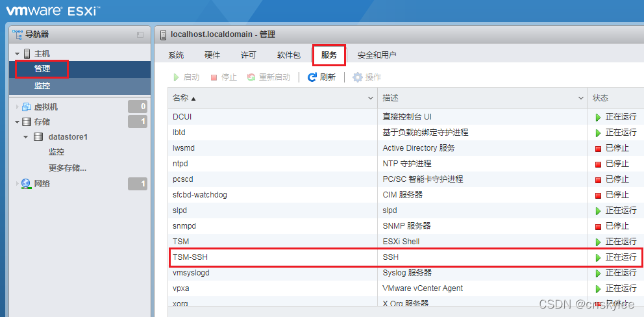The image size is (644, 317).
Task: Click the Navigator panel tree icon
Action: pyautogui.click(x=18, y=34)
